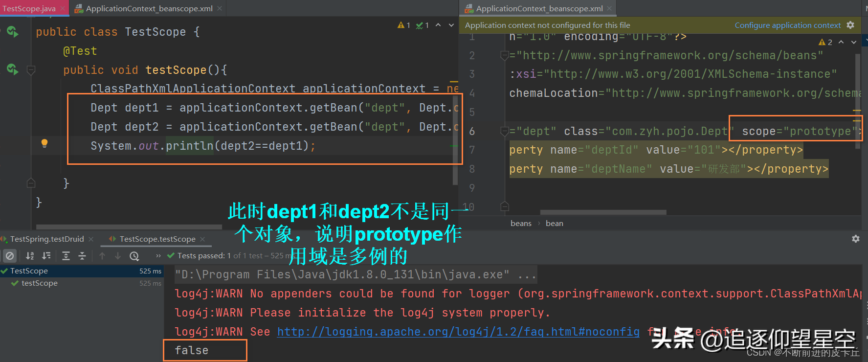Click the green check typo indicator in TestScope editor
Viewport: 868px width, 362px height.
pos(423,25)
